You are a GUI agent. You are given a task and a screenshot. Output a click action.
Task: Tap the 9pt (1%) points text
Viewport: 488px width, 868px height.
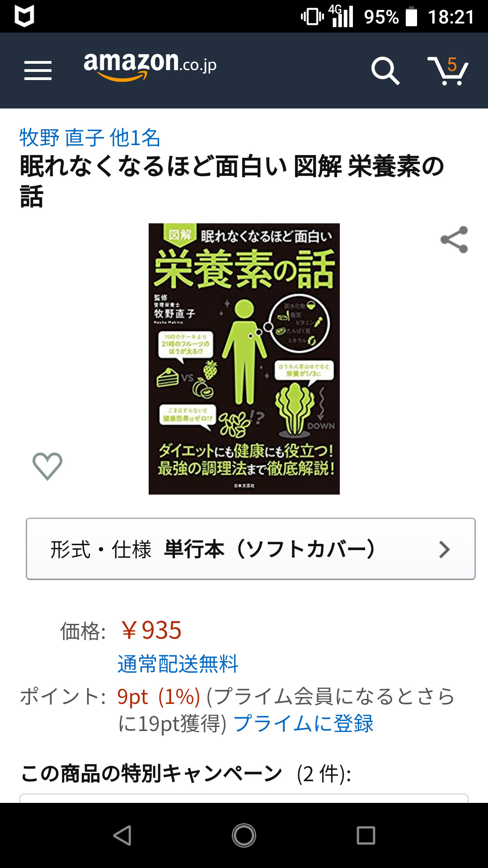click(159, 697)
